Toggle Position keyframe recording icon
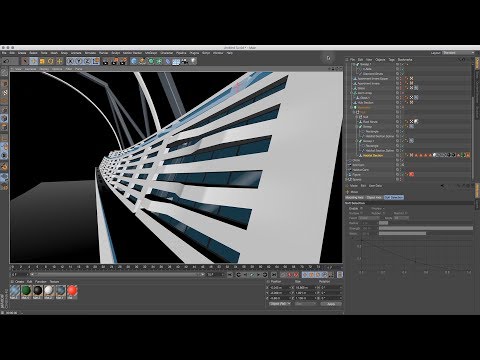This screenshot has width=480, height=360. [305, 275]
